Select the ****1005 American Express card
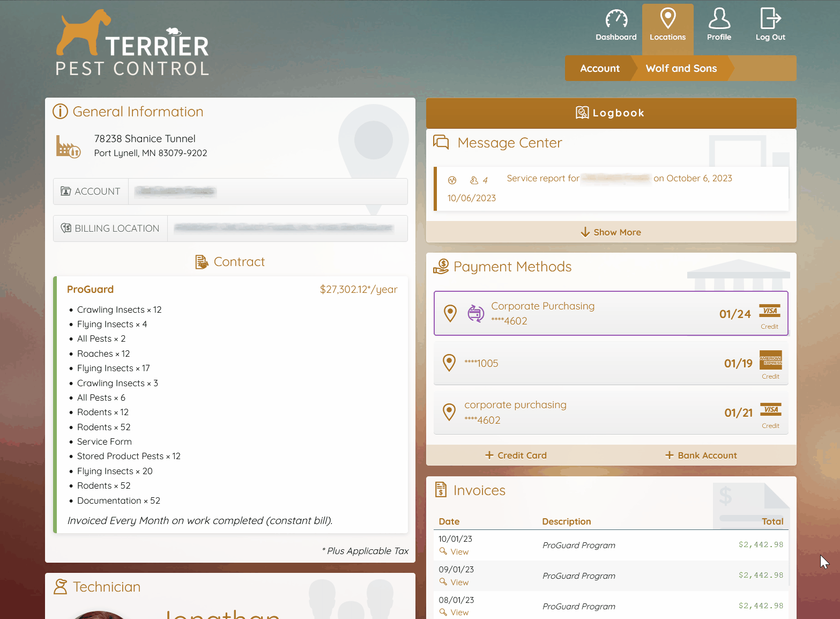Image resolution: width=840 pixels, height=619 pixels. pyautogui.click(x=611, y=363)
